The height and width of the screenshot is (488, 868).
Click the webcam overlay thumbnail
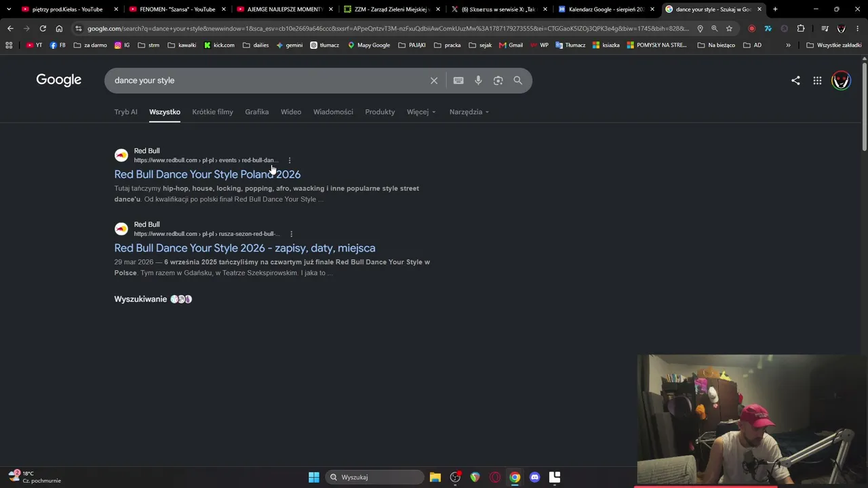(752, 421)
